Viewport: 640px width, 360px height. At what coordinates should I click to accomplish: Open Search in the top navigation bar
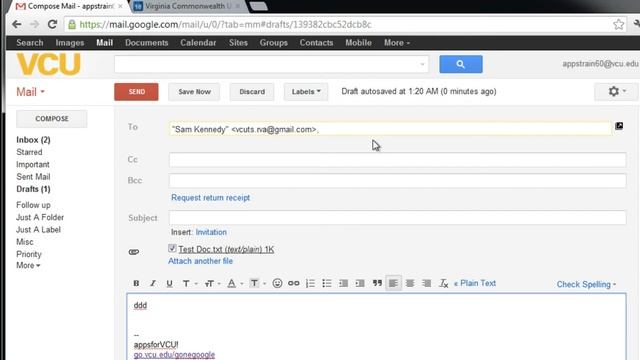tap(30, 43)
